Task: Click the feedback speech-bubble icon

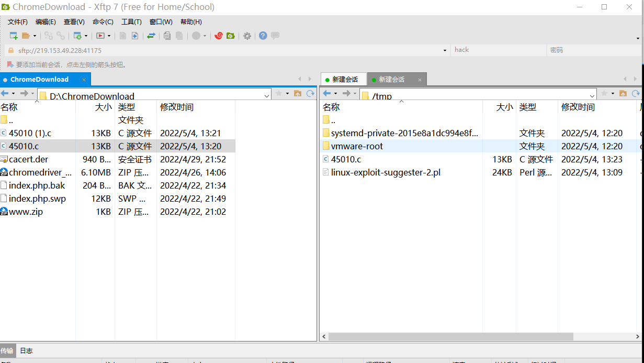Action: pos(275,36)
